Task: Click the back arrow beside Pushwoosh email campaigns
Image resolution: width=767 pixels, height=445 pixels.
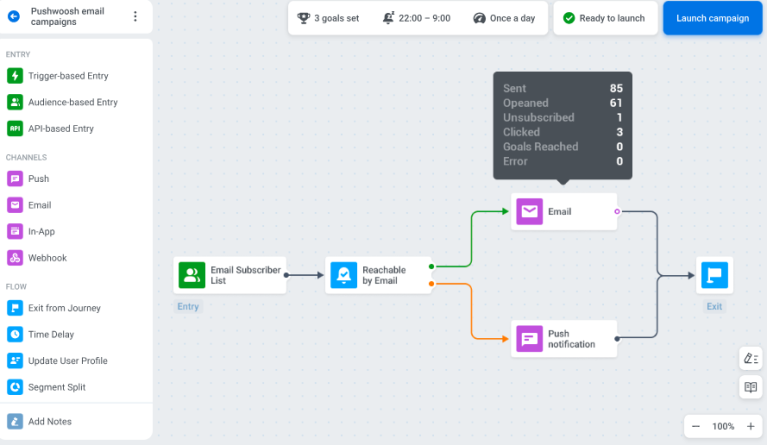Action: pyautogui.click(x=14, y=17)
